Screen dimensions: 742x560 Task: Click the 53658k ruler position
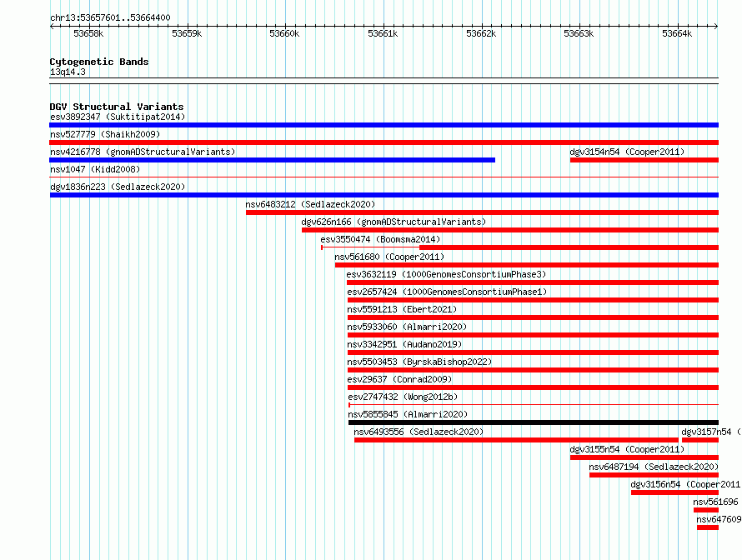[x=88, y=33]
